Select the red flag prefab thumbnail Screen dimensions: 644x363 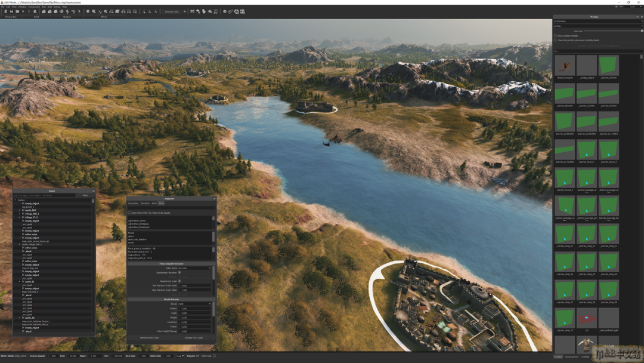pyautogui.click(x=587, y=318)
